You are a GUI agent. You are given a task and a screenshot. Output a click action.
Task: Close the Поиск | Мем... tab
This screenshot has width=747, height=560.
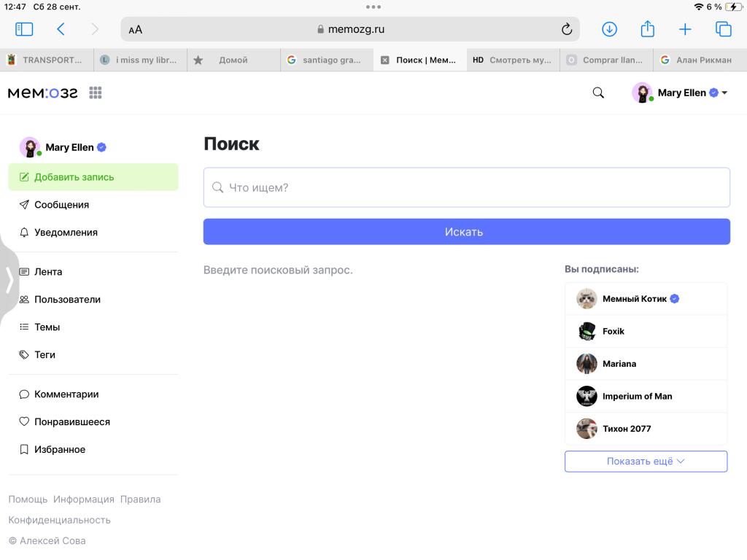[385, 60]
